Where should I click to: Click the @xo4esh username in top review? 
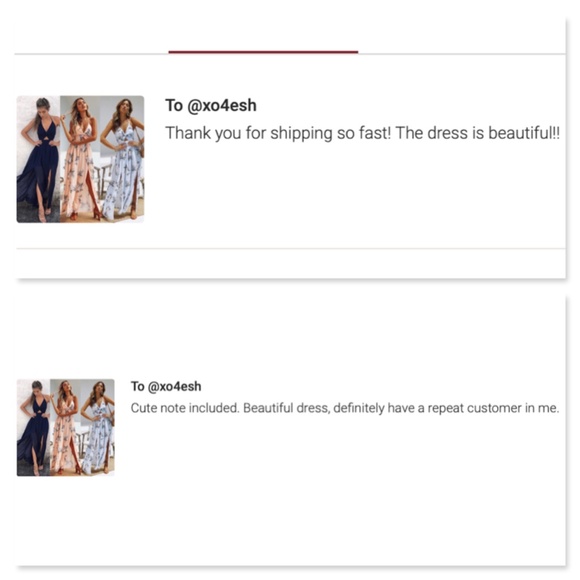coord(222,106)
